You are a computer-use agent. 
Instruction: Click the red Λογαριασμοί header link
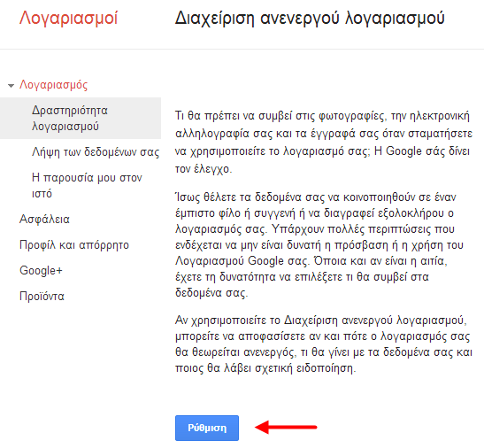coord(68,18)
